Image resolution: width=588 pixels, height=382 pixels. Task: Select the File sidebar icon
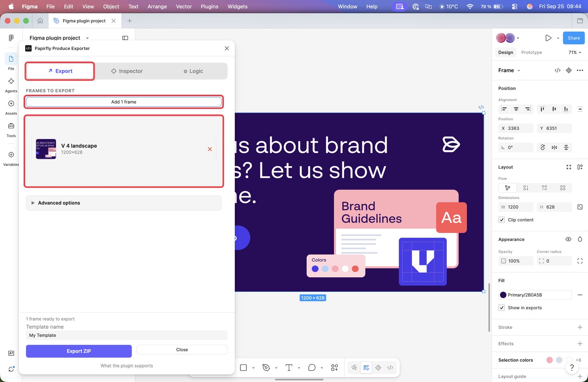11,59
